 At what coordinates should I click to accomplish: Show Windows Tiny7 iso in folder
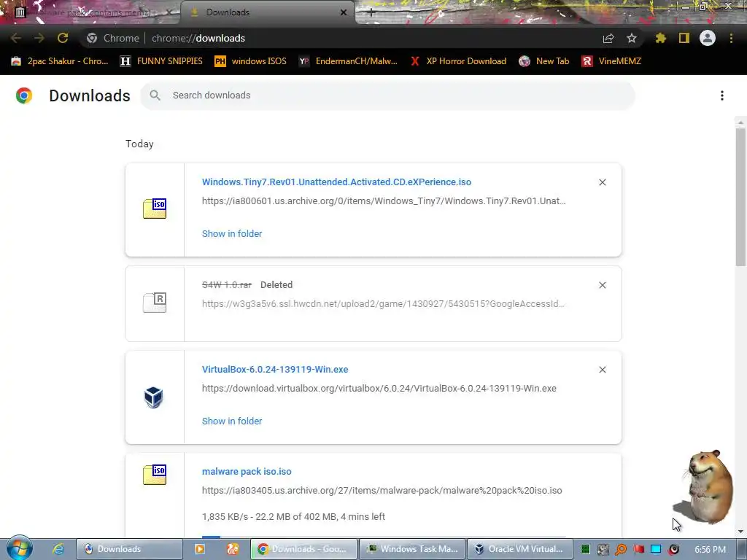232,234
